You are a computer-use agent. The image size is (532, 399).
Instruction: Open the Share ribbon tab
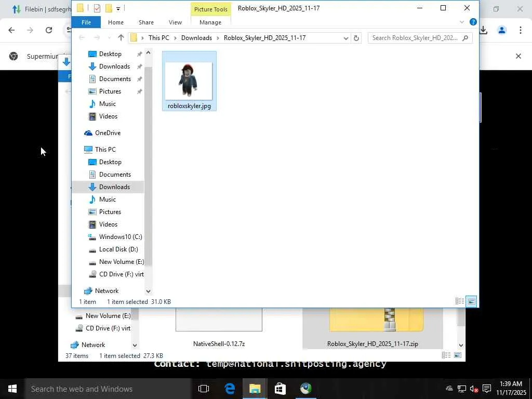click(x=146, y=22)
